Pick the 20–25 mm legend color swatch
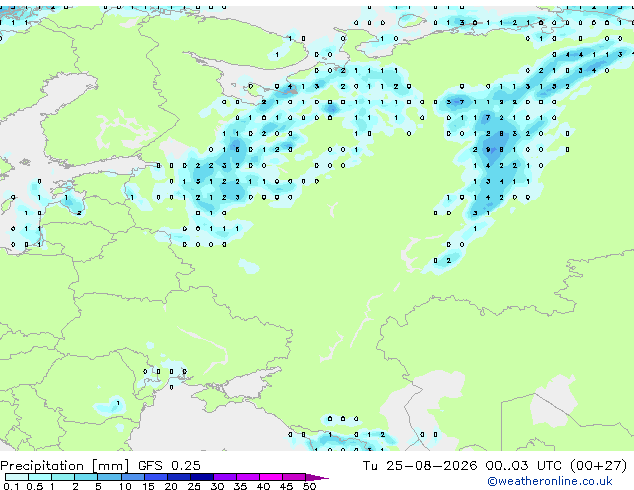 coord(178,477)
